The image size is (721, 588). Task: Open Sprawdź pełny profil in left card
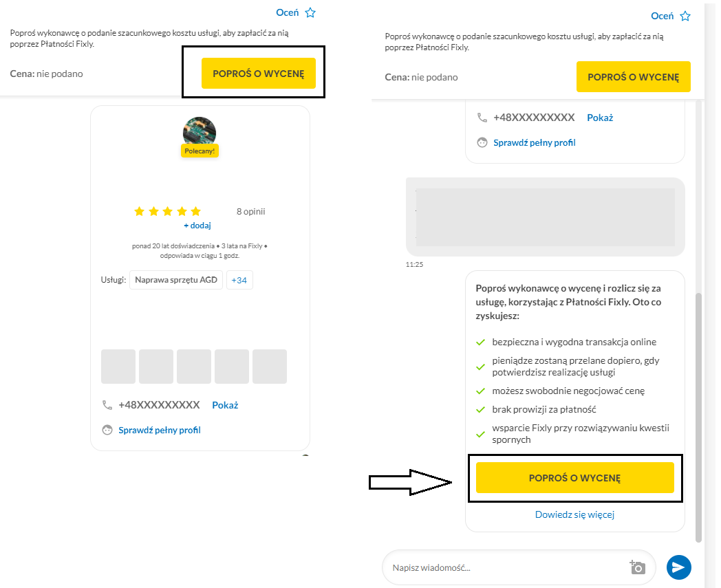160,430
